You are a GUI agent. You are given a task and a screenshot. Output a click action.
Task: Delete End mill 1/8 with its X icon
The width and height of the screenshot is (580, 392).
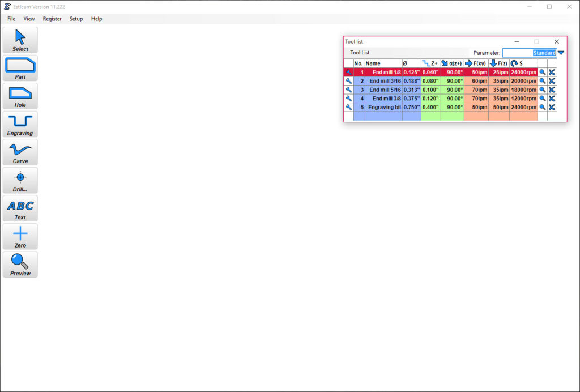tap(552, 72)
